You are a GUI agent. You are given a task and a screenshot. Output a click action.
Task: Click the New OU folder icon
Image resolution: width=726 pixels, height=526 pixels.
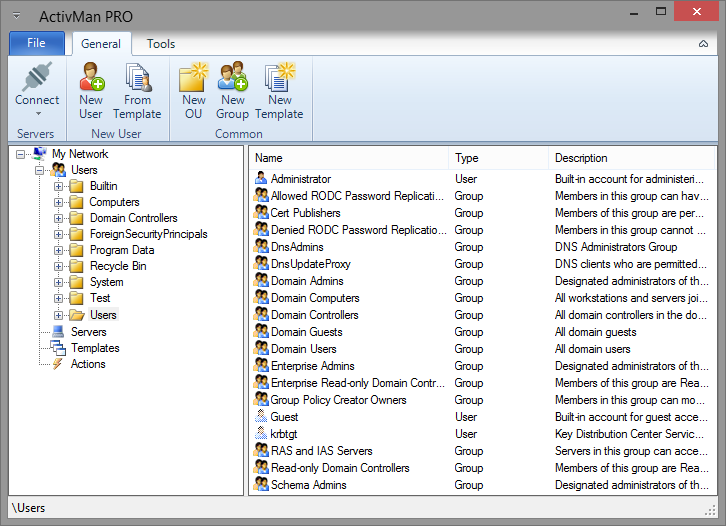194,76
